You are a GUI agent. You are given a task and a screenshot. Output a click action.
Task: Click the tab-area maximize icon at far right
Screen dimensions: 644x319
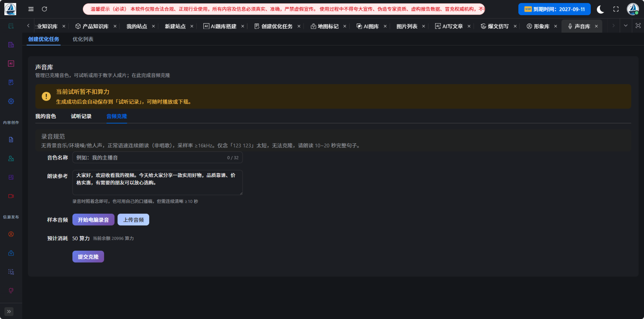point(638,26)
